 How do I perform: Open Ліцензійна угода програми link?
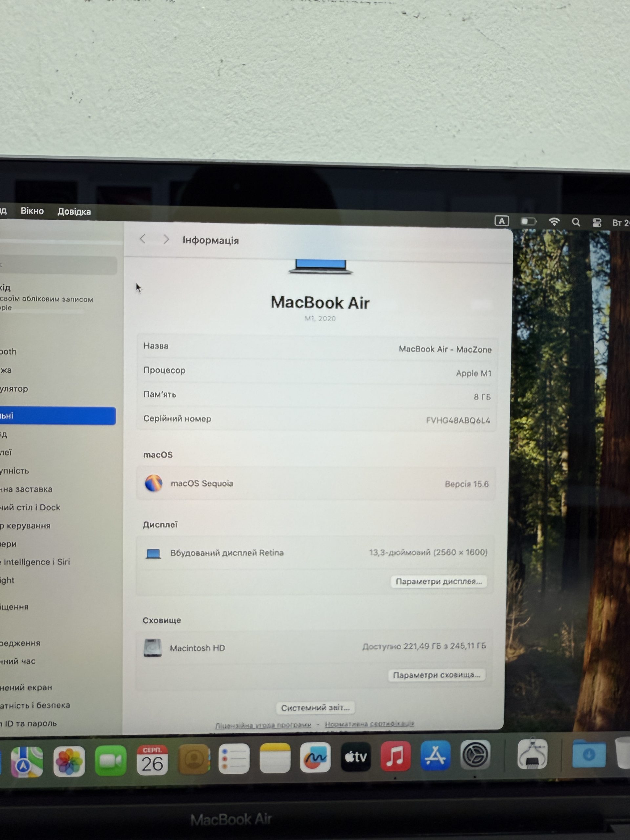(x=263, y=725)
